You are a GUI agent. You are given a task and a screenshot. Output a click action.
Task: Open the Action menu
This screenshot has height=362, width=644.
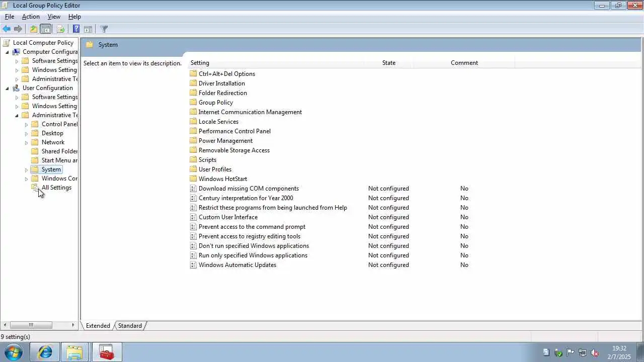[31, 17]
